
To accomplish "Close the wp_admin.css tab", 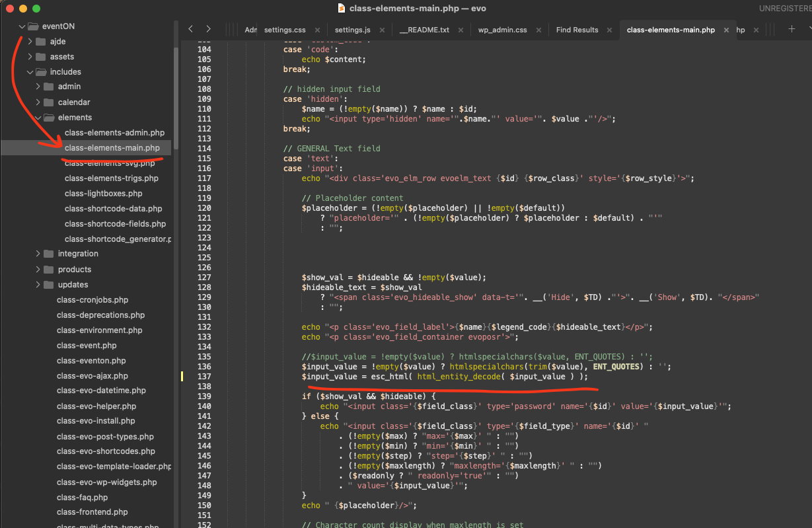I will click(539, 30).
